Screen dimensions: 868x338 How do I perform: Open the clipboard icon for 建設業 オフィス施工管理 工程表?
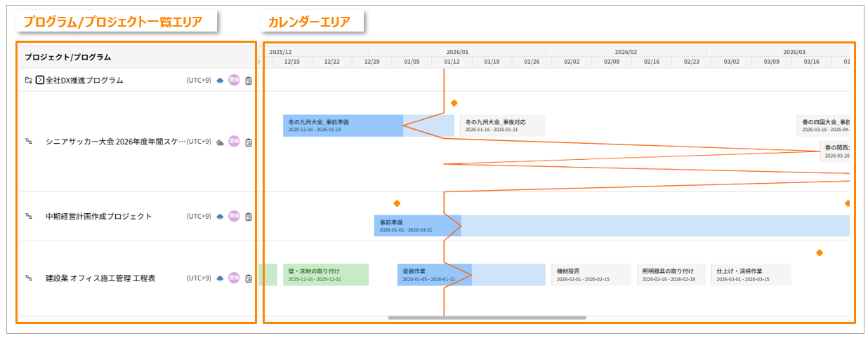point(249,278)
